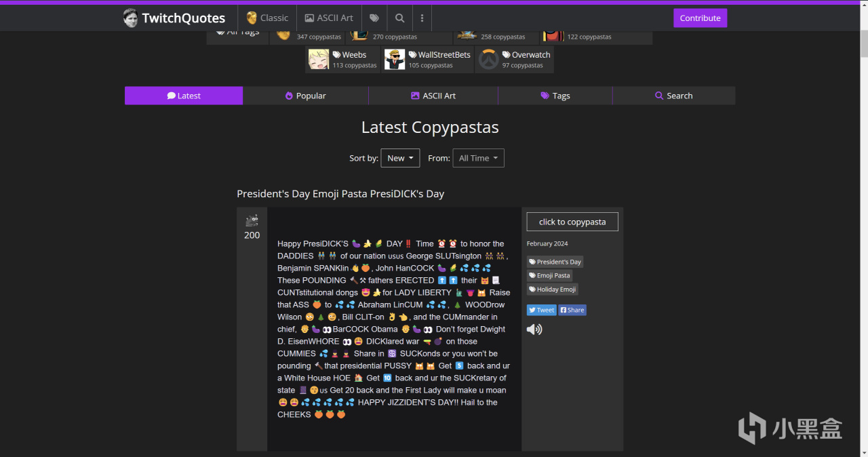Switch to the Popular tab
The height and width of the screenshot is (457, 868).
tap(306, 96)
